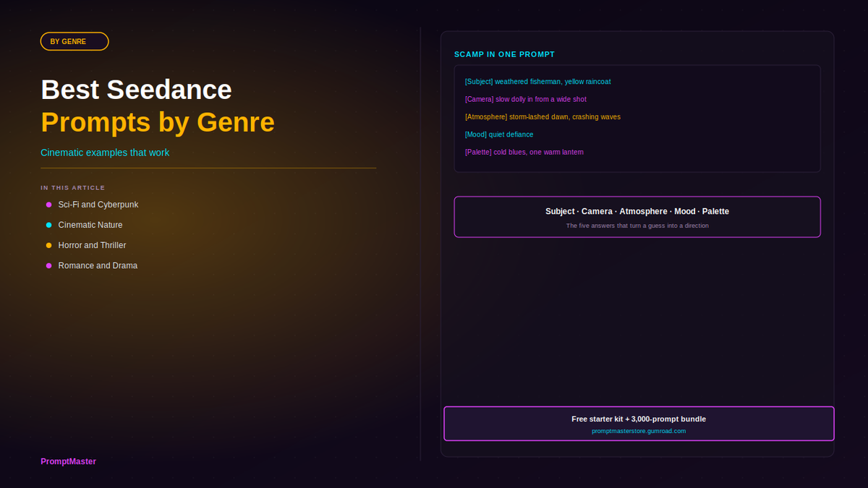This screenshot has width=868, height=488.
Task: Select the [Mood] quiet defiance line
Action: (499, 134)
